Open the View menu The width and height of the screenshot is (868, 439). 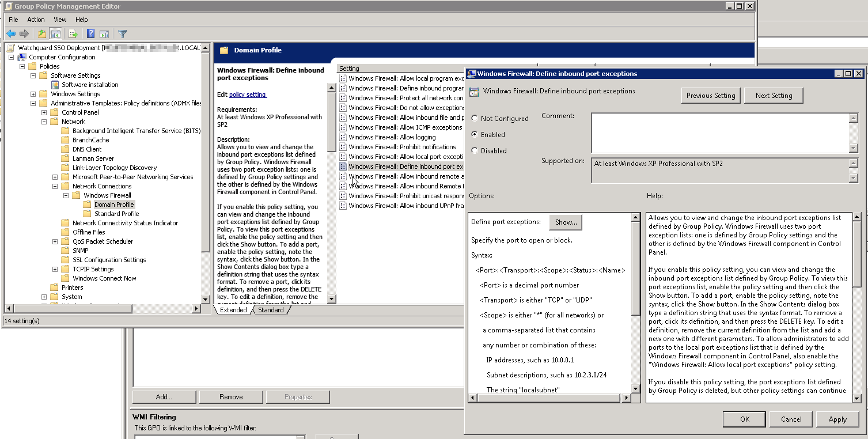coord(60,20)
